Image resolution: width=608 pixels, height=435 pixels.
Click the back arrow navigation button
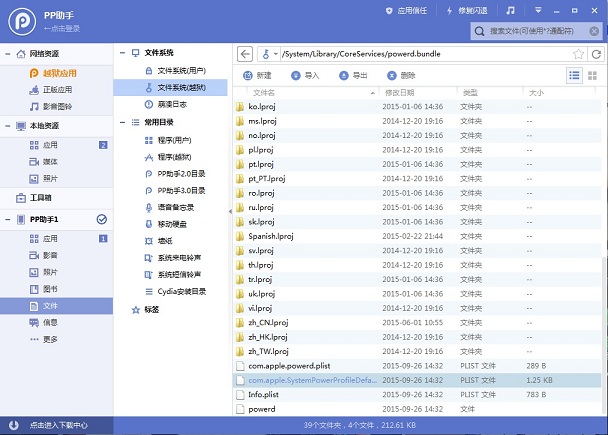tap(245, 53)
